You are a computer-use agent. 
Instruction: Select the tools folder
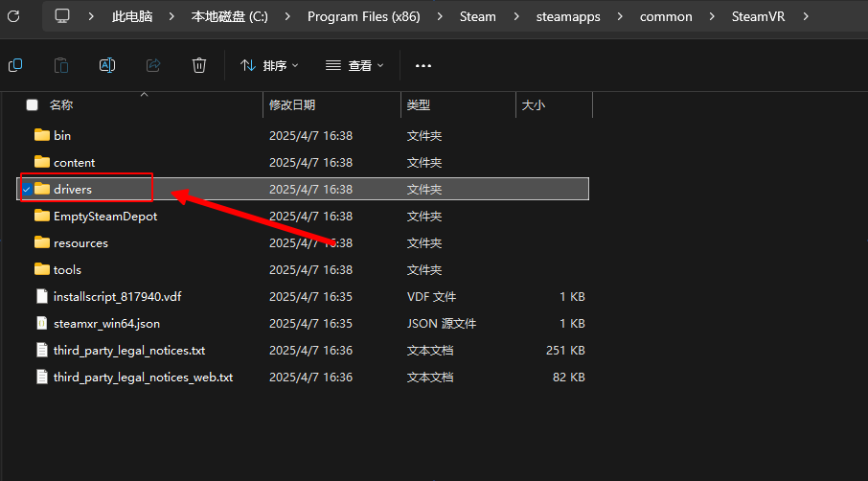coord(67,270)
